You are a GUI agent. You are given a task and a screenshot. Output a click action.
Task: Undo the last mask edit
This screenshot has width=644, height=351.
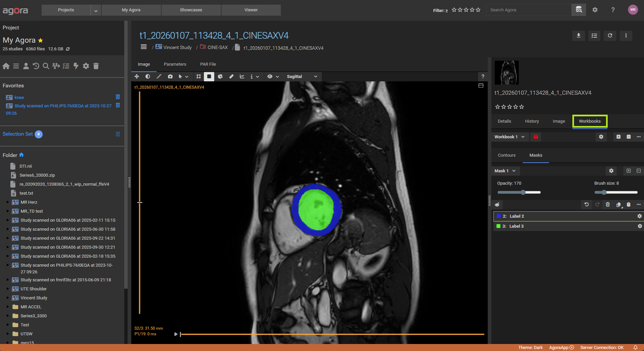586,205
